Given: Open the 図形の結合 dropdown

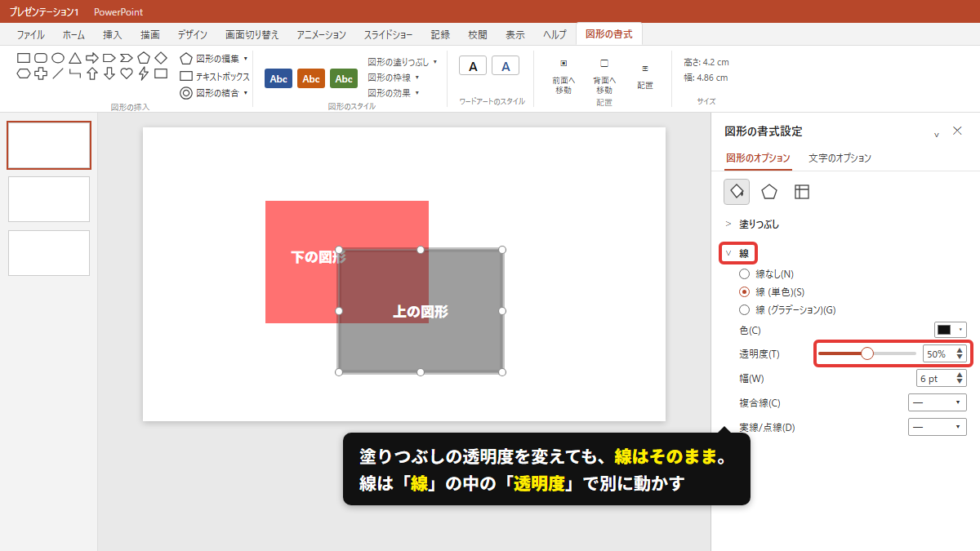Looking at the screenshot, I should pos(214,93).
